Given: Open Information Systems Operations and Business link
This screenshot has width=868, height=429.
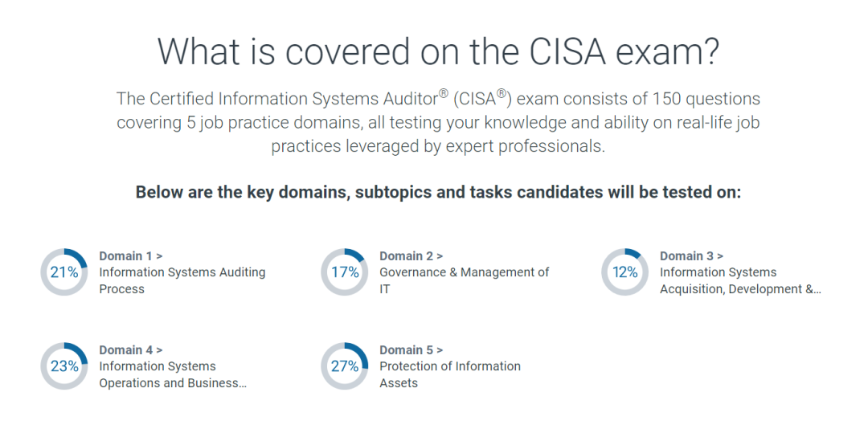Looking at the screenshot, I should coord(173,374).
